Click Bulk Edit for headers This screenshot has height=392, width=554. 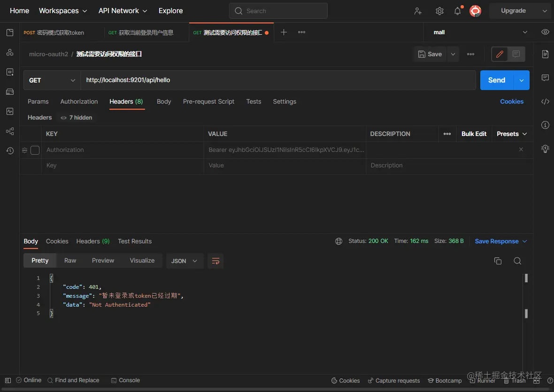(474, 134)
